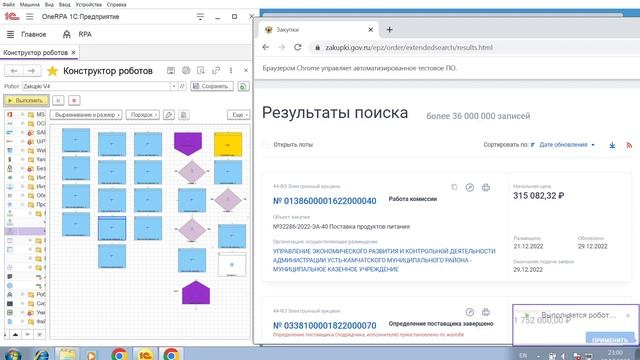Open the Еще dropdown menu
640x360 pixels.
238,115
